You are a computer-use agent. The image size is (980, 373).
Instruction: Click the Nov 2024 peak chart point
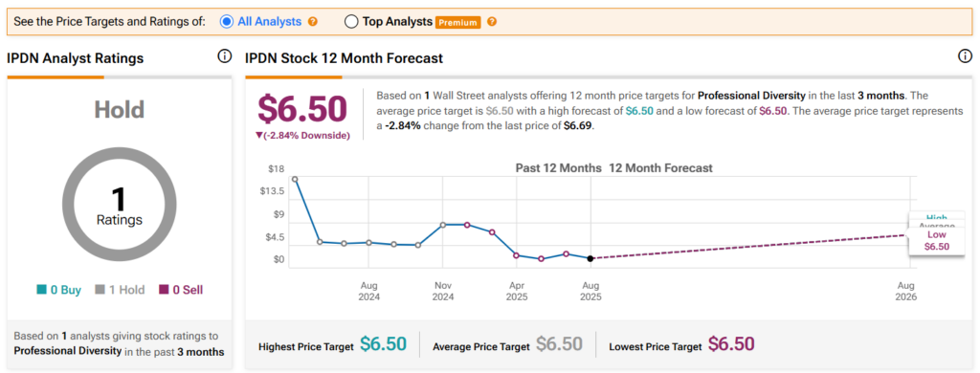click(x=442, y=225)
